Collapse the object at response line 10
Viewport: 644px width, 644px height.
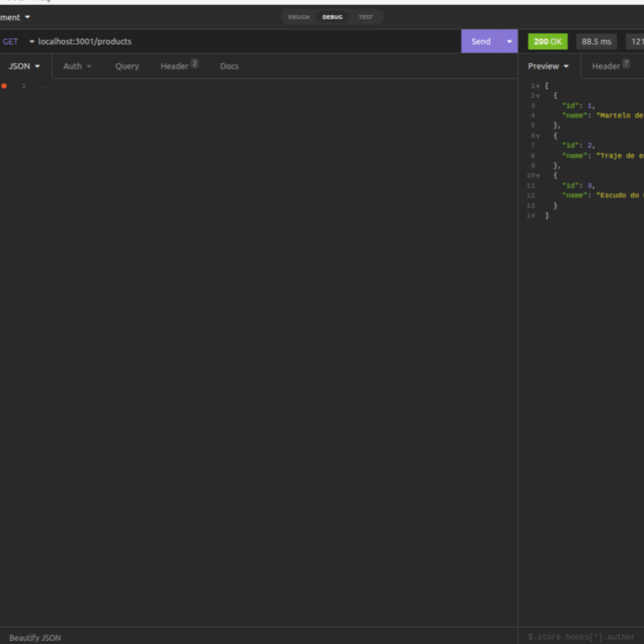537,176
